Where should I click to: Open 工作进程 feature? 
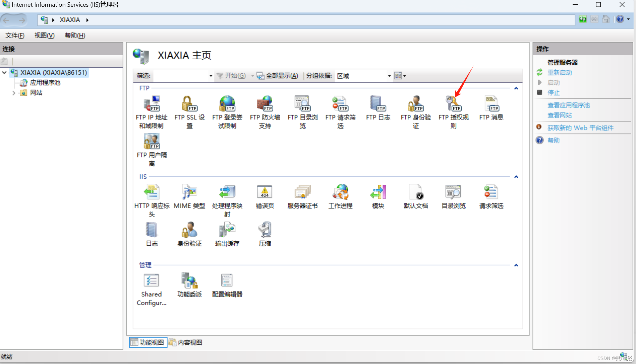[x=340, y=196]
